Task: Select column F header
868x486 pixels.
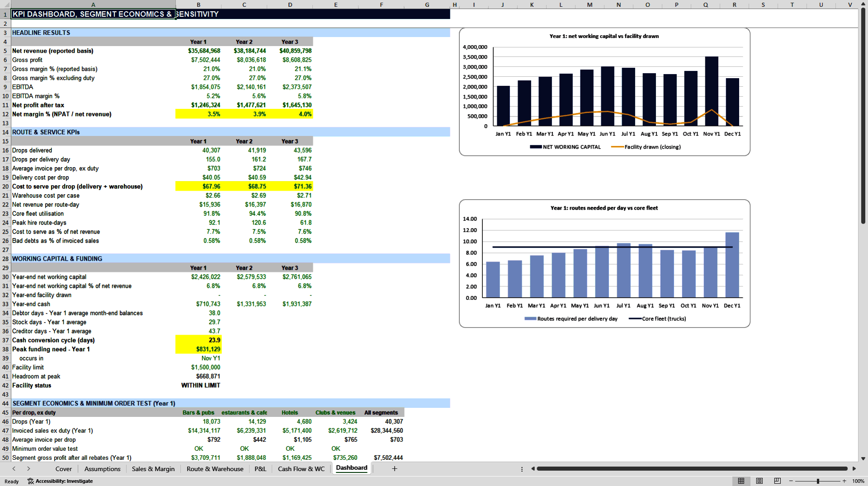Action: click(382, 5)
